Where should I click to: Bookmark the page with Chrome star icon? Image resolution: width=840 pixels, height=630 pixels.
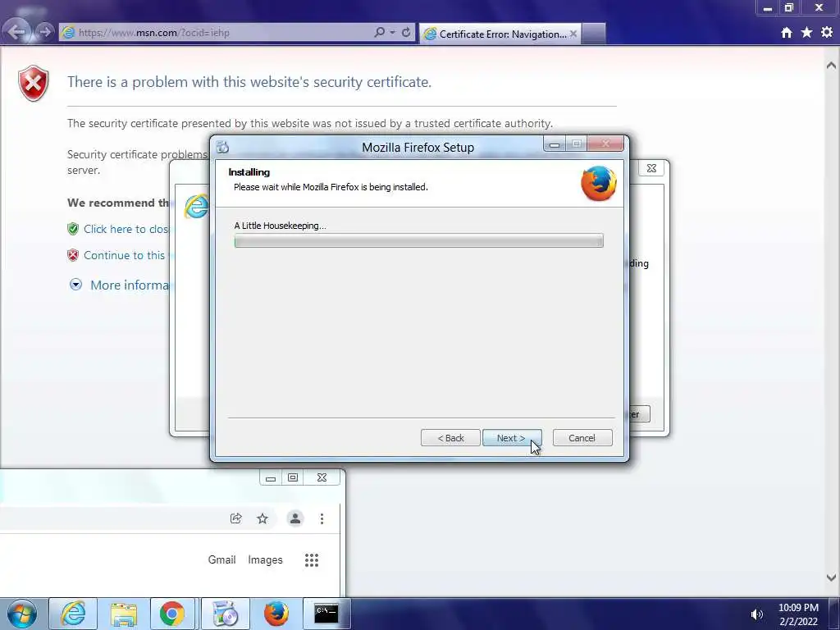click(262, 518)
